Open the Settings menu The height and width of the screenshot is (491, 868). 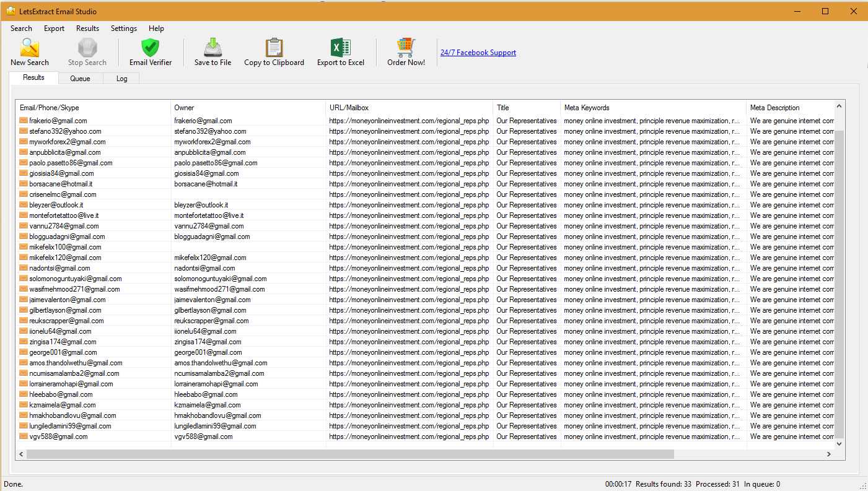[124, 28]
